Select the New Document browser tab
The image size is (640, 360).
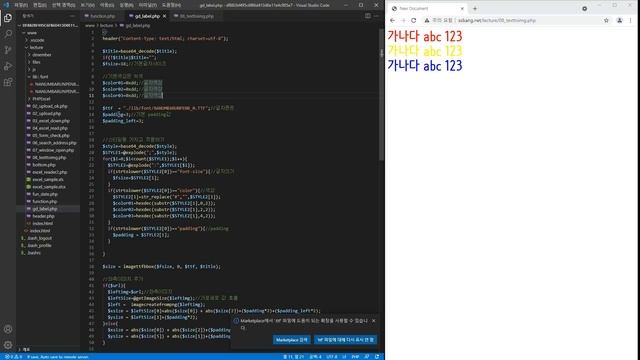click(x=427, y=9)
